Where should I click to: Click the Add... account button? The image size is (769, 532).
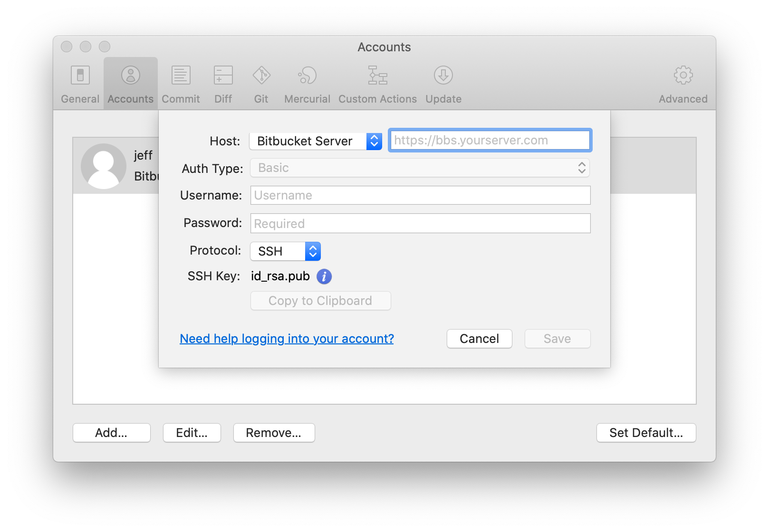tap(111, 433)
